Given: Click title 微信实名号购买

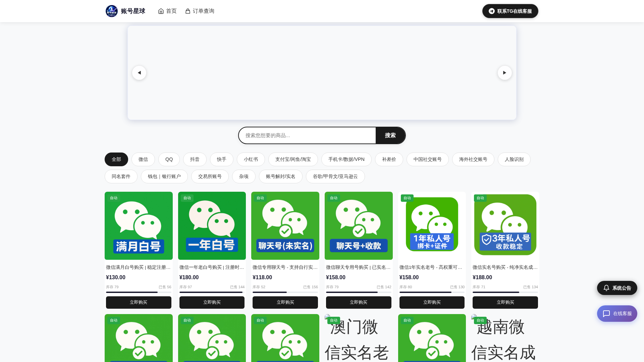Looking at the screenshot, I should tap(505, 267).
